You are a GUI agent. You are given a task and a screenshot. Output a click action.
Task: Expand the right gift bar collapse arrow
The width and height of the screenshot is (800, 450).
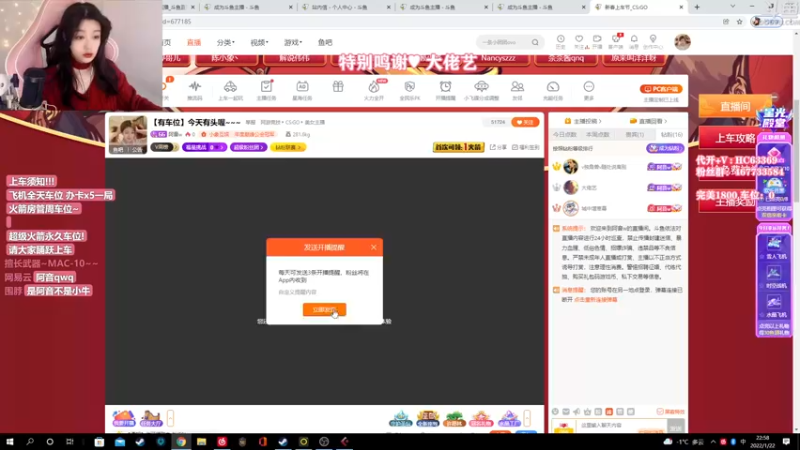527,418
